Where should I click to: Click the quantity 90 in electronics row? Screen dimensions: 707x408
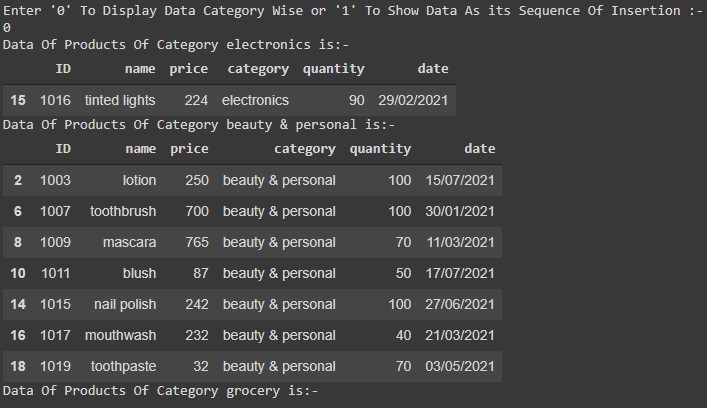point(357,100)
